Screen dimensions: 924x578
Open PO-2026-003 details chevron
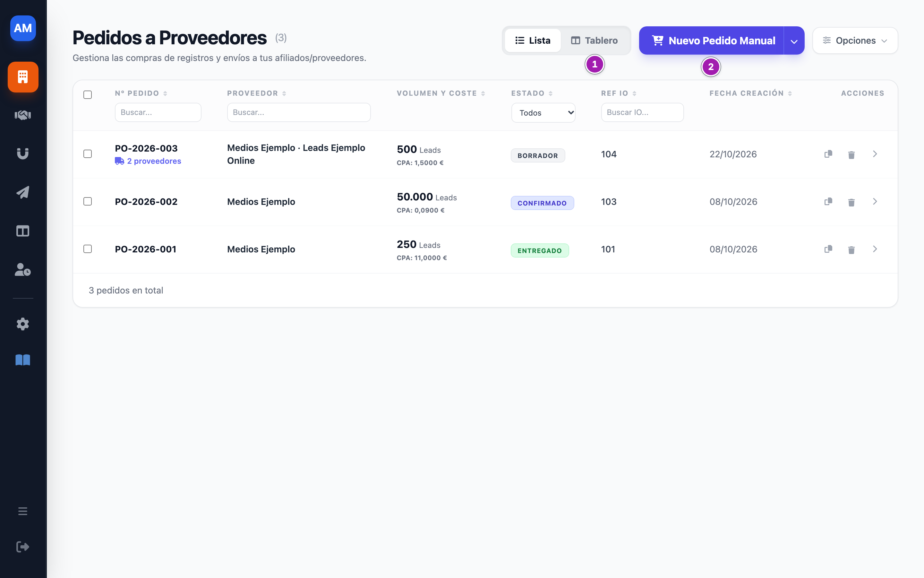pos(875,154)
